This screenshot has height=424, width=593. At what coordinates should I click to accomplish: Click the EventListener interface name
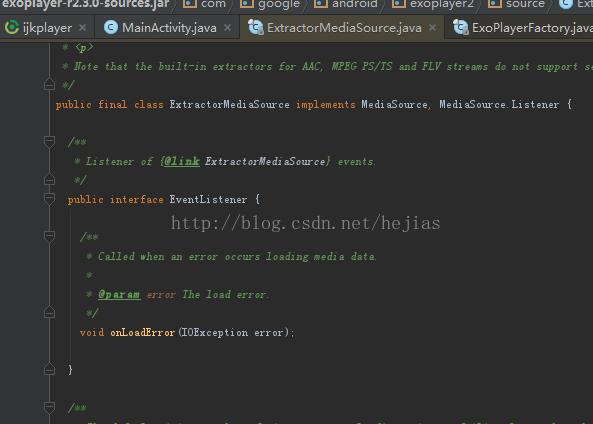point(208,199)
